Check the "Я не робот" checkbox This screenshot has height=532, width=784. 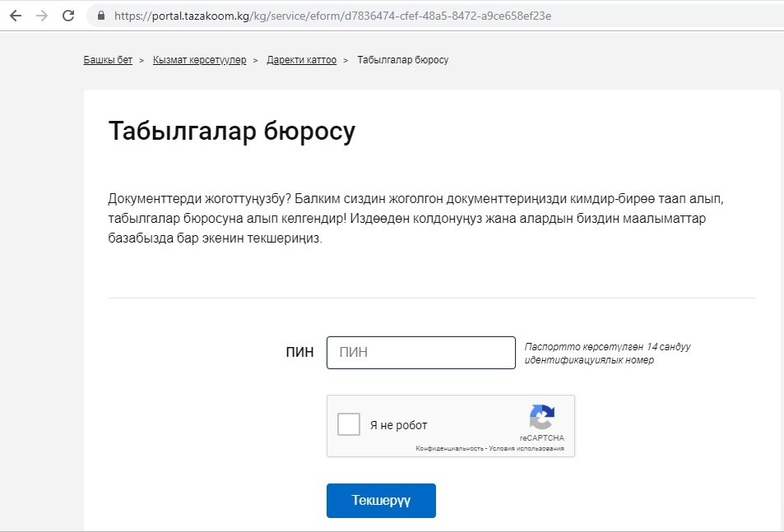pos(350,424)
